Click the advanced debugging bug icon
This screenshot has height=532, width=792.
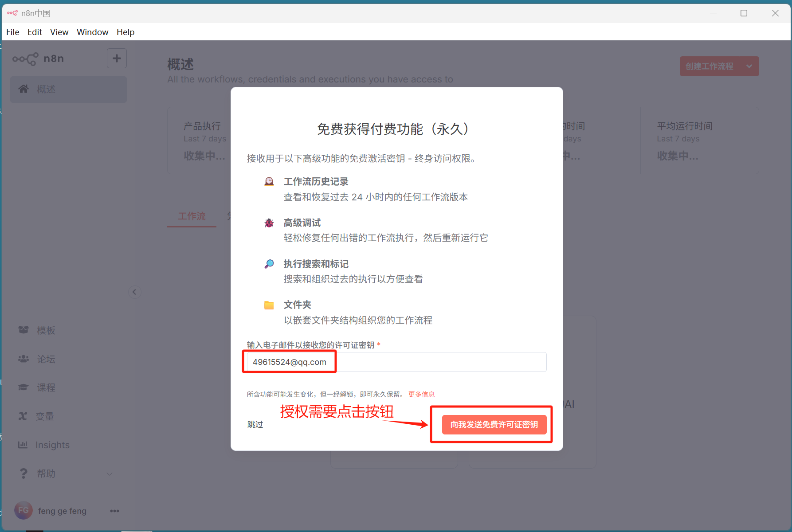269,223
